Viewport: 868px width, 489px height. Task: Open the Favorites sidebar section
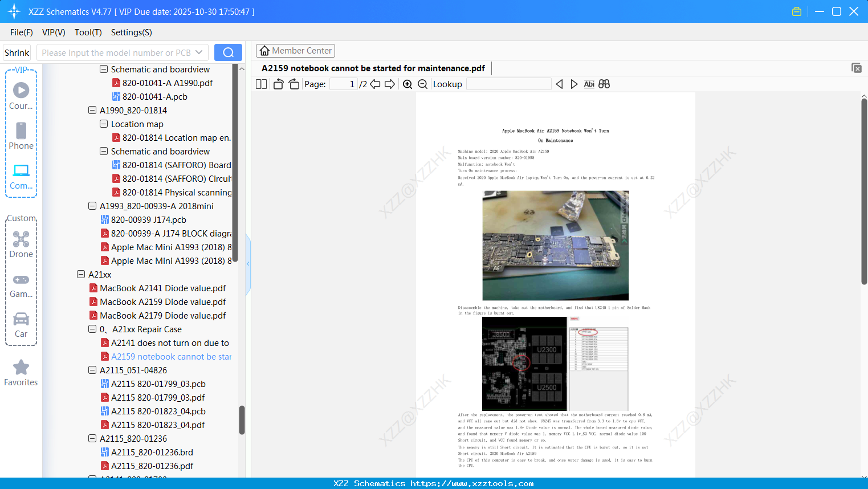coord(21,373)
